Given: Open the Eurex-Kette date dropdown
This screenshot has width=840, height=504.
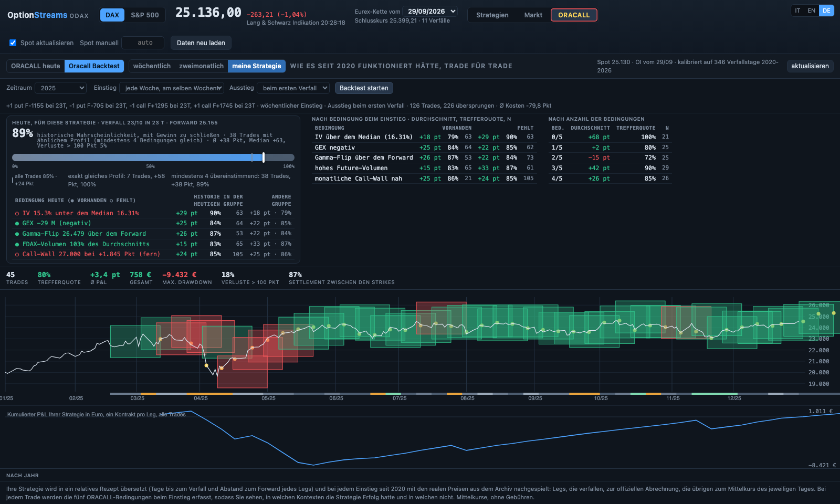Looking at the screenshot, I should [430, 12].
